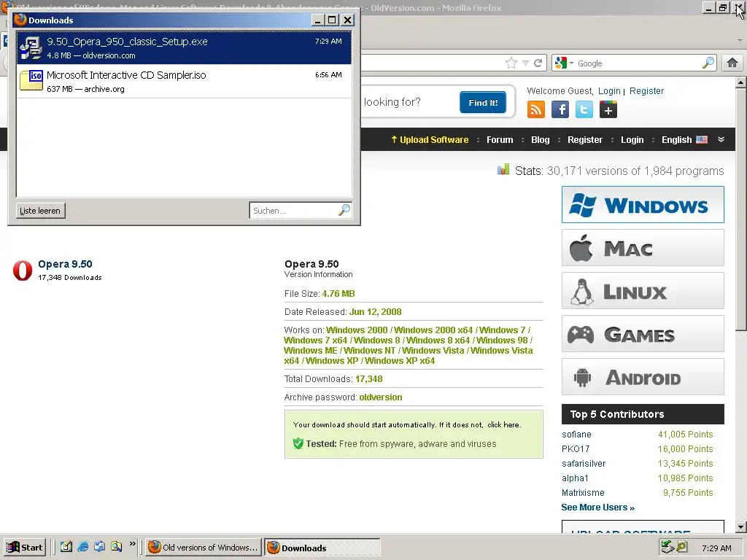Open the Android category banner
Viewport: 747px width, 560px height.
[x=643, y=377]
